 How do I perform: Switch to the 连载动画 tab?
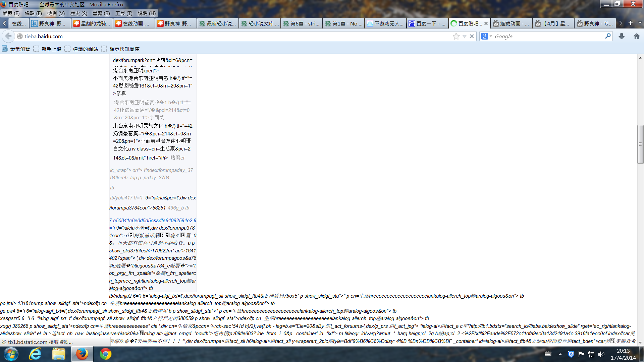511,23
